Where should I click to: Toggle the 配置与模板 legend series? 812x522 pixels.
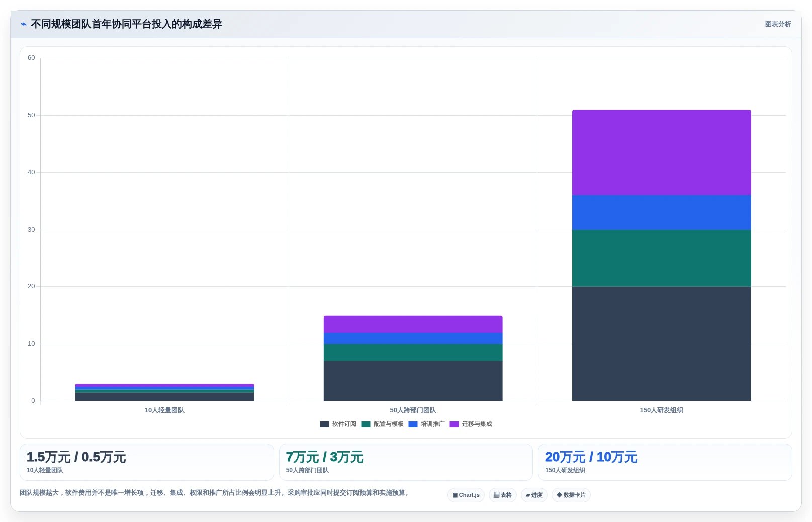pyautogui.click(x=382, y=424)
